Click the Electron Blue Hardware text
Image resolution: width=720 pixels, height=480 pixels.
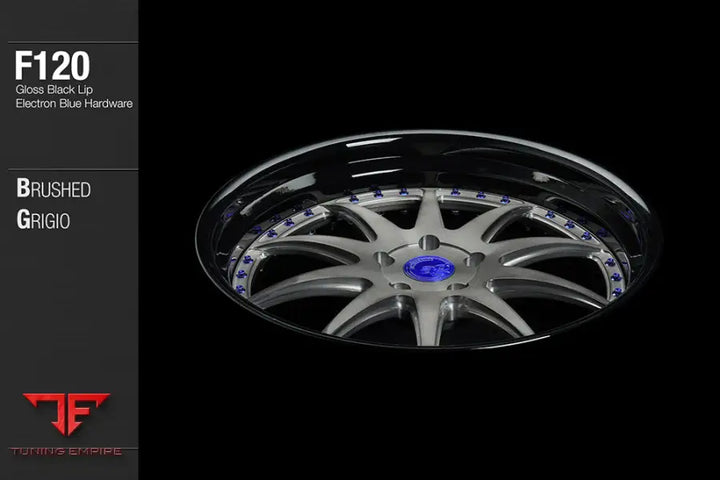pyautogui.click(x=75, y=103)
